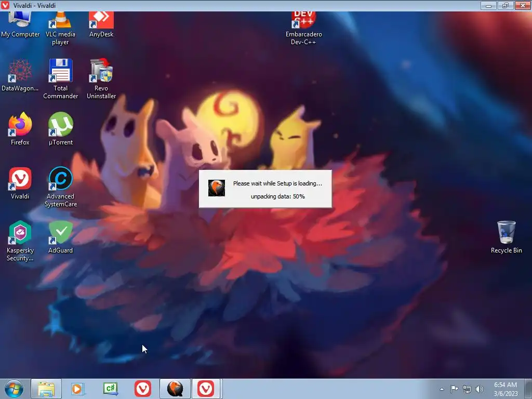
Task: Open the volume speaker tray icon
Action: (480, 389)
